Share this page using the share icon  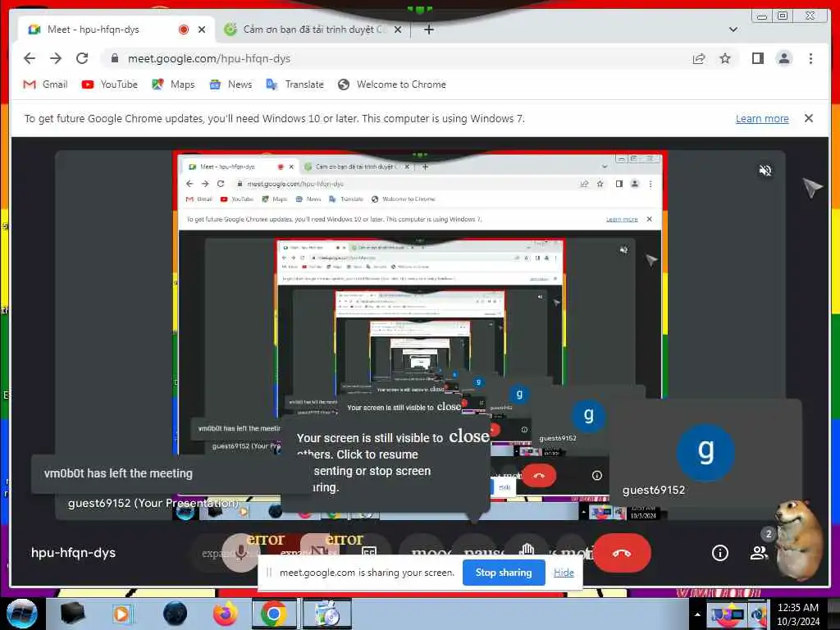(699, 58)
